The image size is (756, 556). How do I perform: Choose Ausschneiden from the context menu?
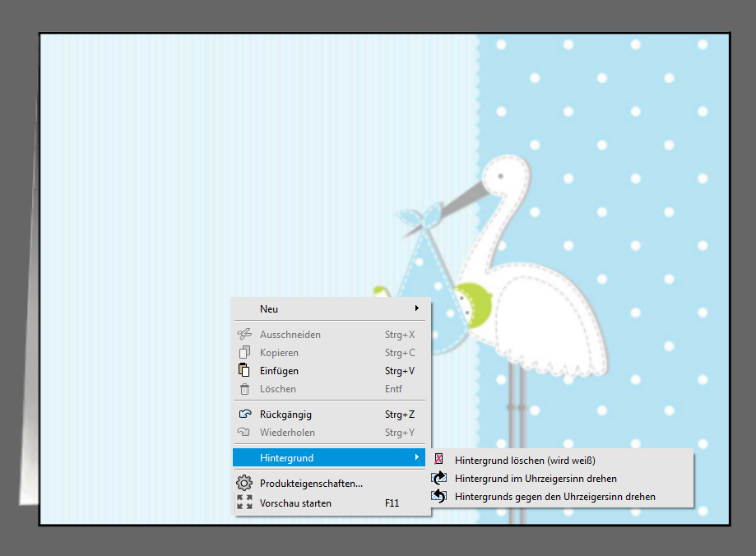point(329,334)
